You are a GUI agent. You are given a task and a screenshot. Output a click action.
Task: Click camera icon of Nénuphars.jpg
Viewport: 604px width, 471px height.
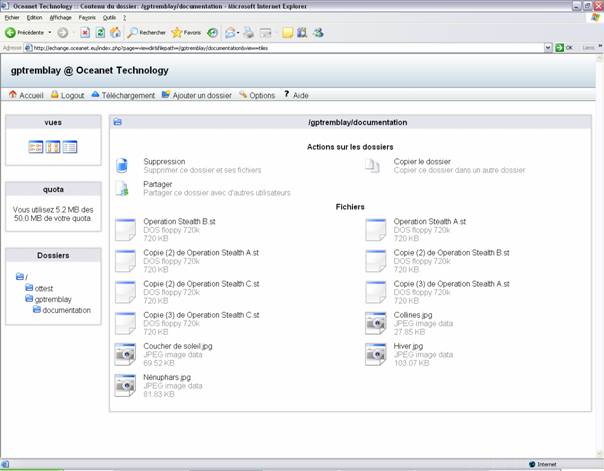[125, 386]
